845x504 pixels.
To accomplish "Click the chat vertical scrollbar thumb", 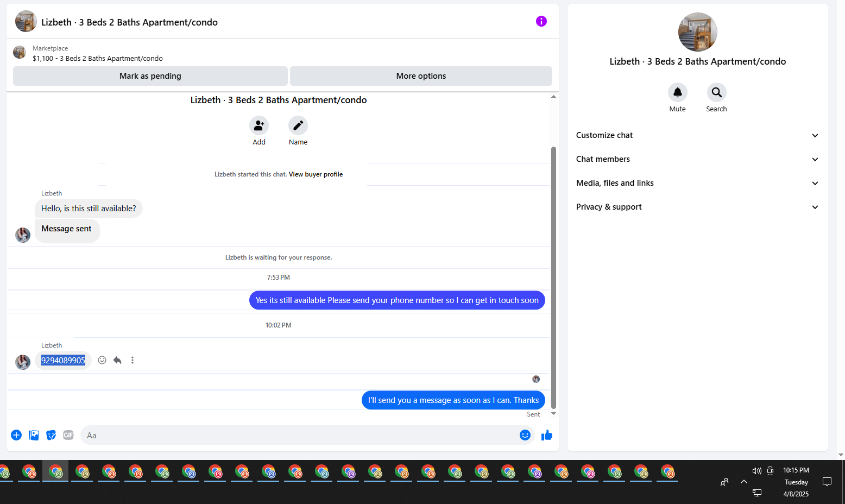I will pyautogui.click(x=553, y=277).
